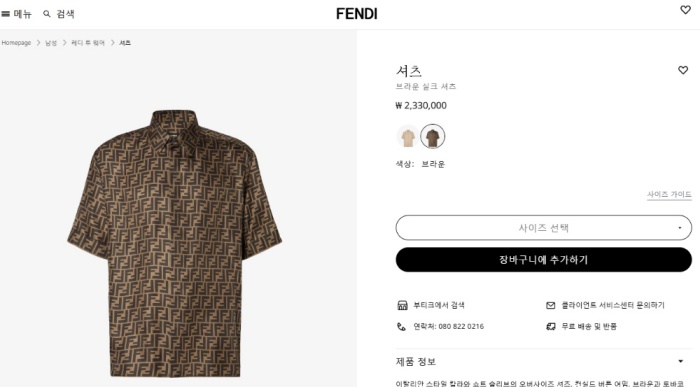Viewport: 700px width, 387px height.
Task: Click the FENDI logo
Action: (357, 14)
